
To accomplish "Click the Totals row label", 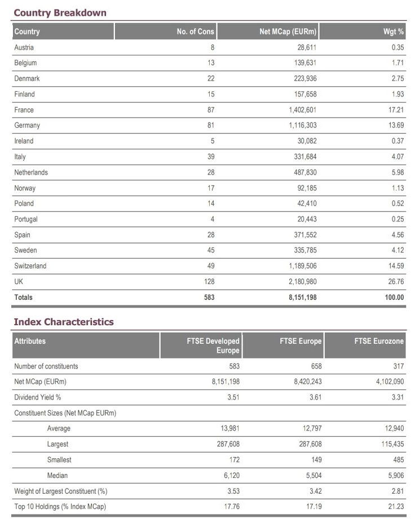I will pyautogui.click(x=24, y=297).
